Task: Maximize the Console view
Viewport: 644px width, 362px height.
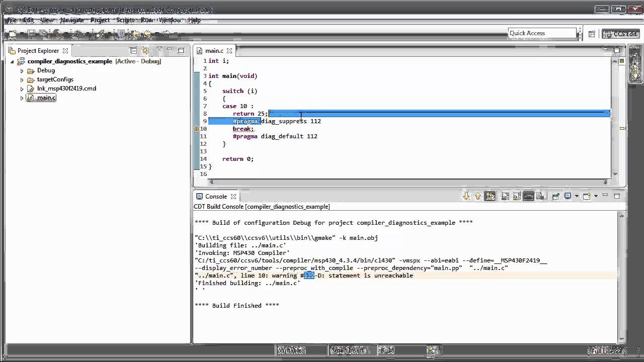Action: pos(617,196)
